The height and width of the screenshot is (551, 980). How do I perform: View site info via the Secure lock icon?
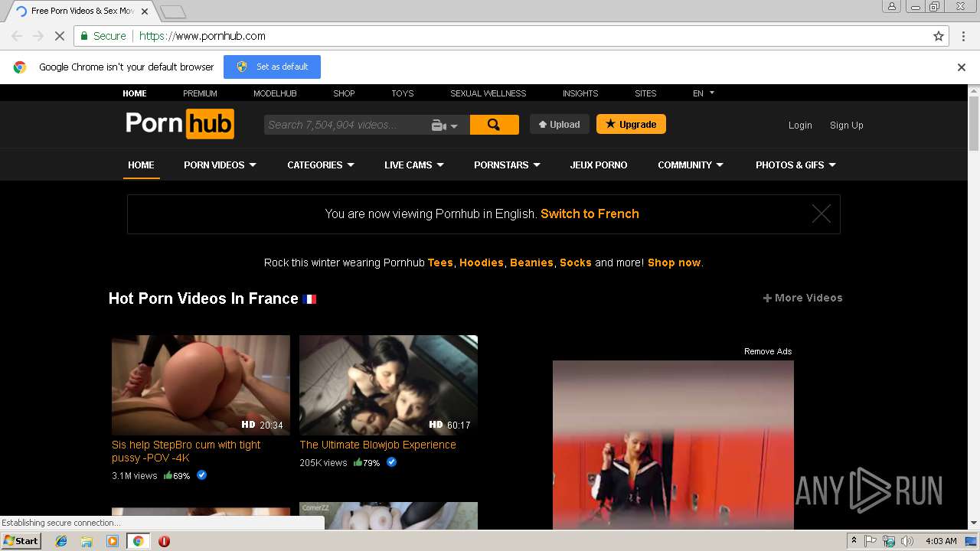tap(103, 36)
